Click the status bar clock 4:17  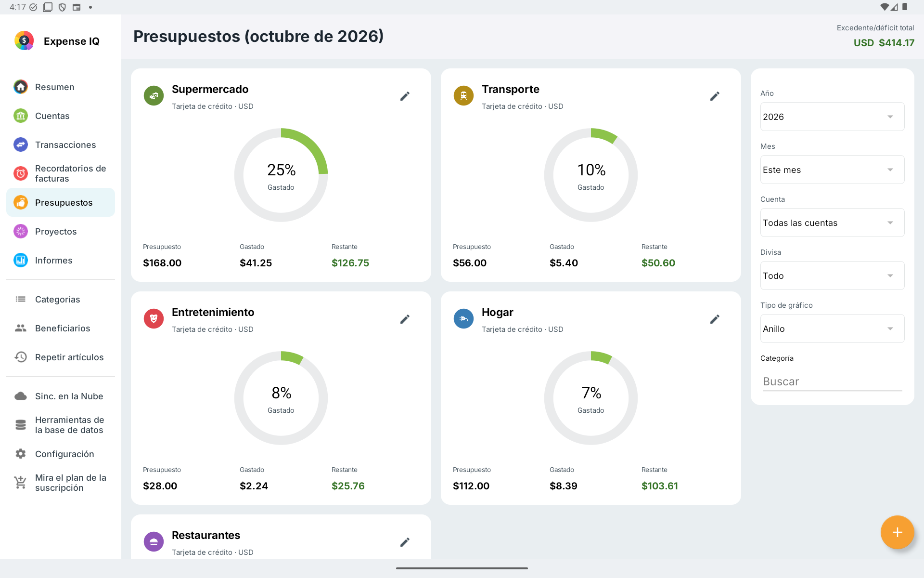tap(18, 7)
